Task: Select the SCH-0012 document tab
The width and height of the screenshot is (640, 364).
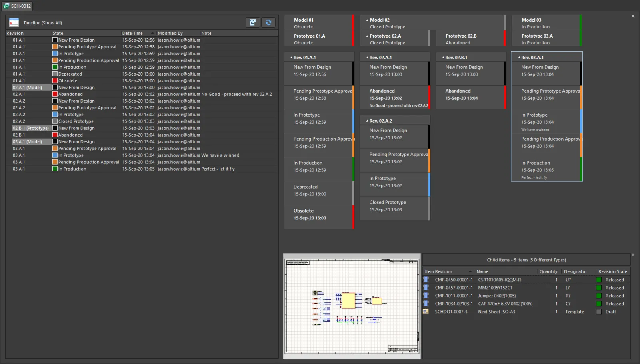Action: [17, 6]
